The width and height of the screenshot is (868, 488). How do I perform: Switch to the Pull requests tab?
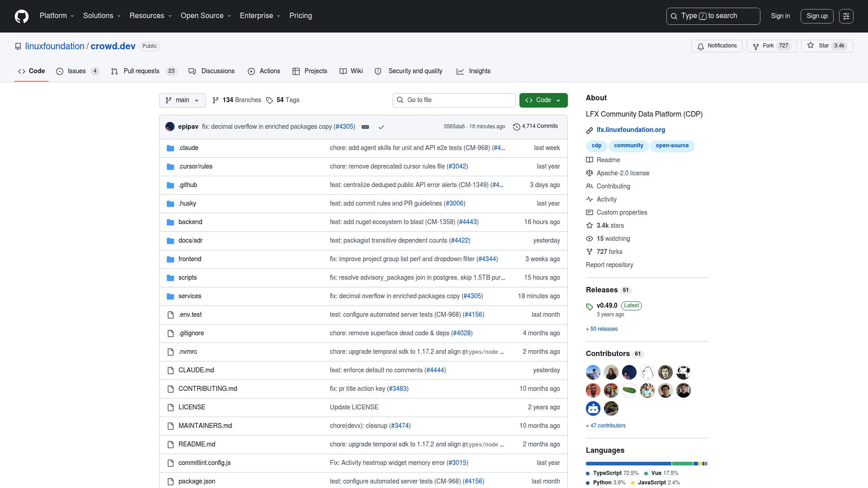point(144,71)
